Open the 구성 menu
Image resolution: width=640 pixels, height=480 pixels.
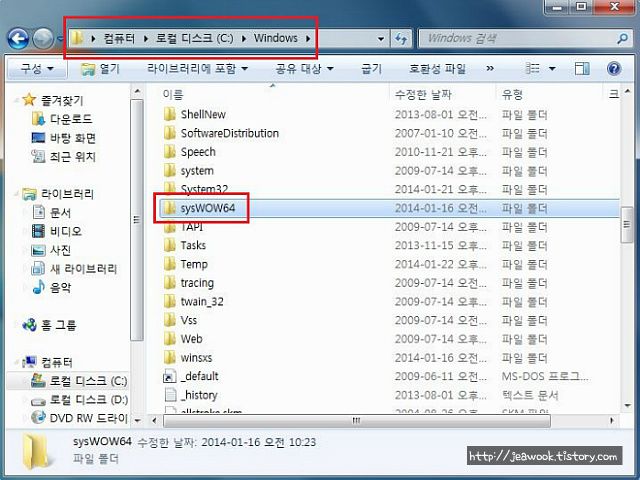[37, 69]
